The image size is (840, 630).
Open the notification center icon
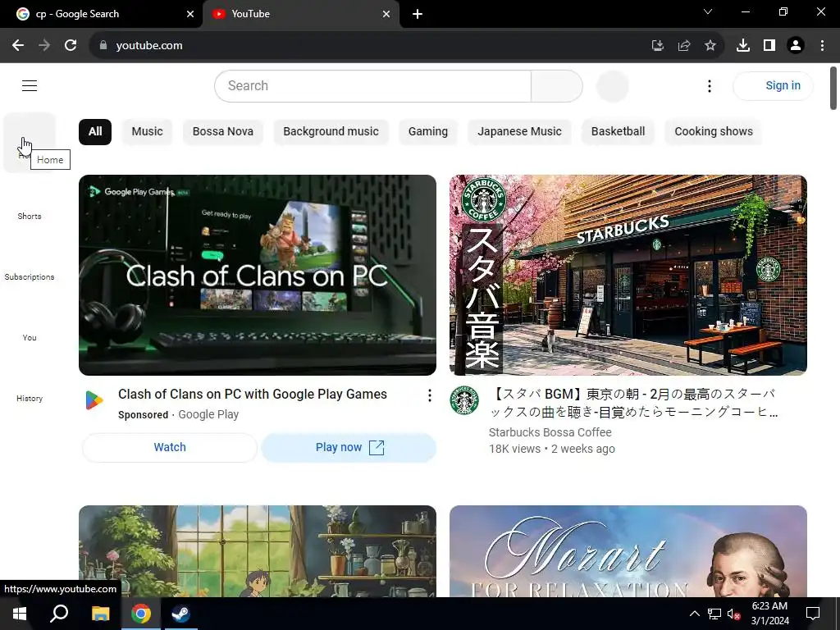pyautogui.click(x=813, y=614)
